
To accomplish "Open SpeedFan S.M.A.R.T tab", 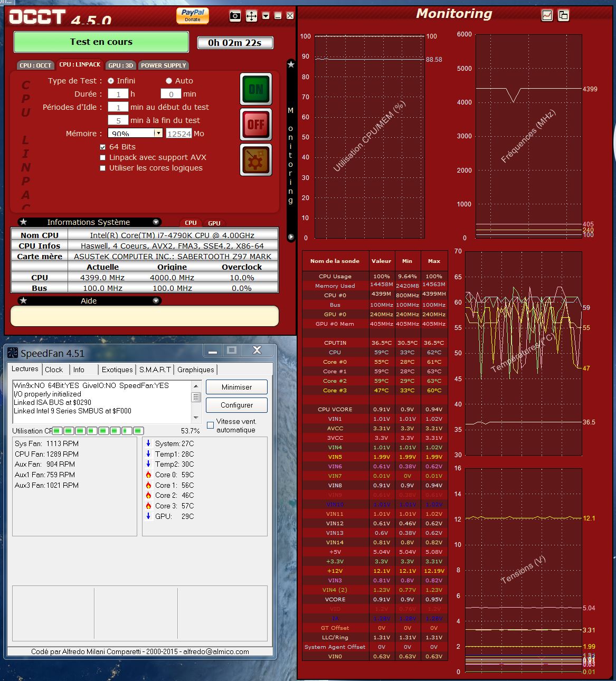I will click(155, 370).
